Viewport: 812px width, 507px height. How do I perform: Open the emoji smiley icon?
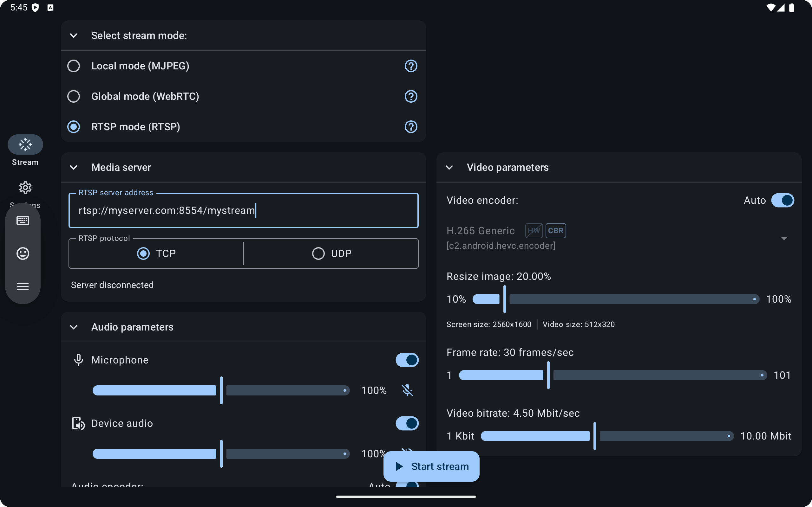point(23,253)
